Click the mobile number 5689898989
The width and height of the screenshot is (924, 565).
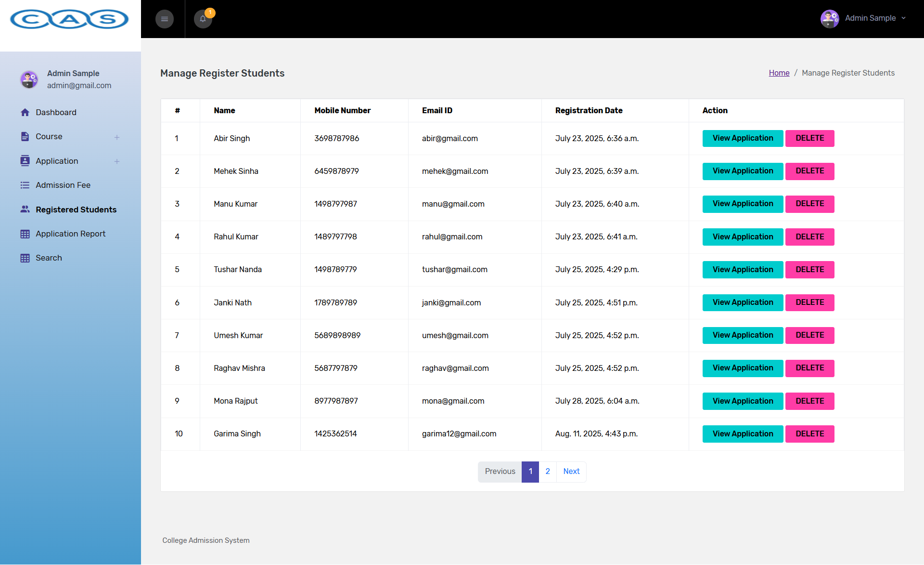tap(337, 335)
